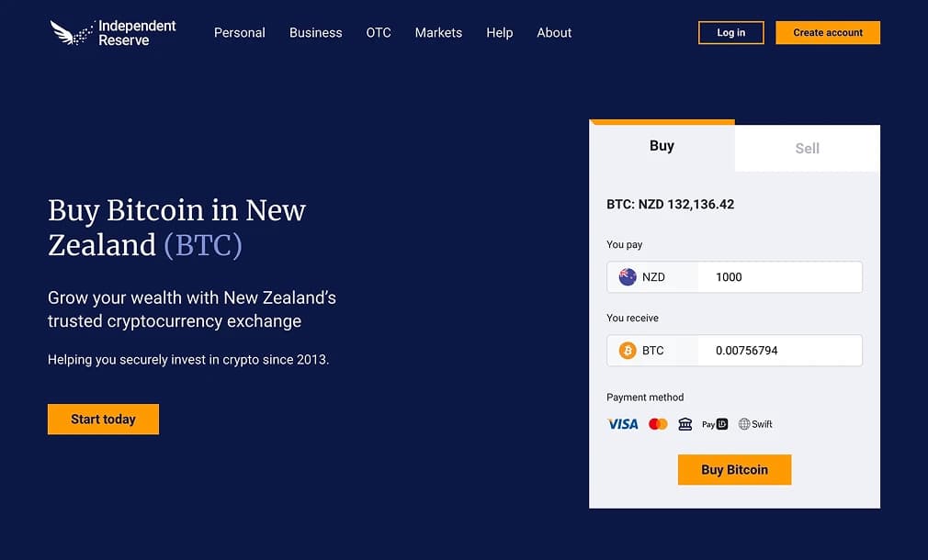Choose the bank transfer icon
Screen dimensions: 928x560
(685, 424)
